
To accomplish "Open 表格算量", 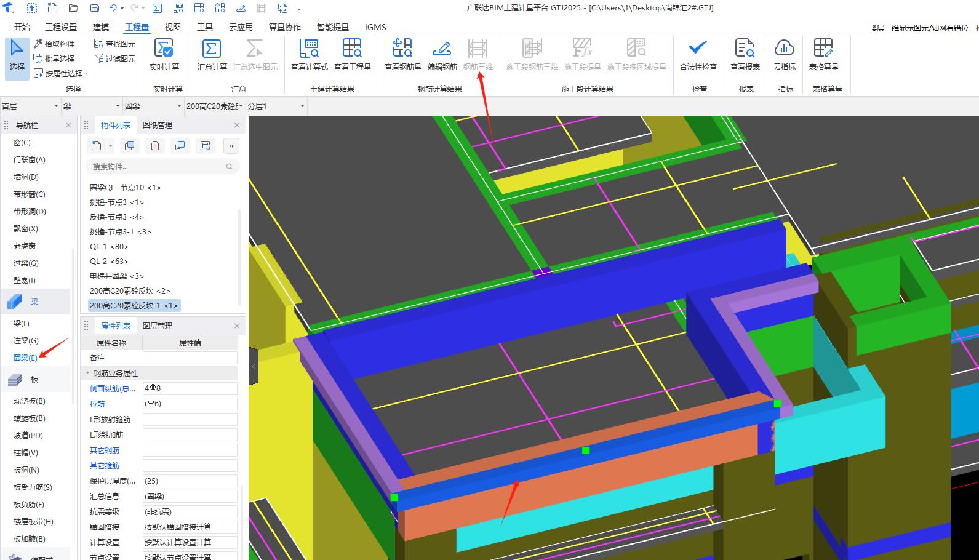I will coord(823,55).
